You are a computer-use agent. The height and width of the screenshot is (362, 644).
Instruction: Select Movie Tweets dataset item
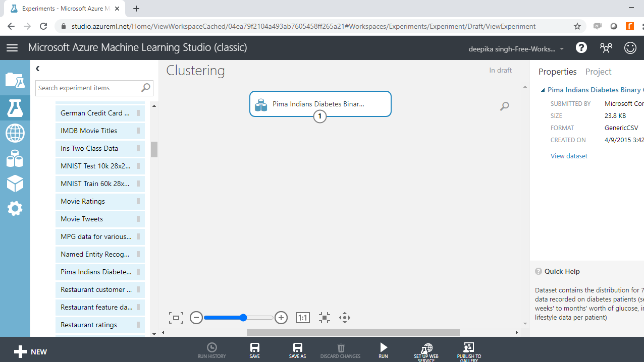tap(100, 219)
